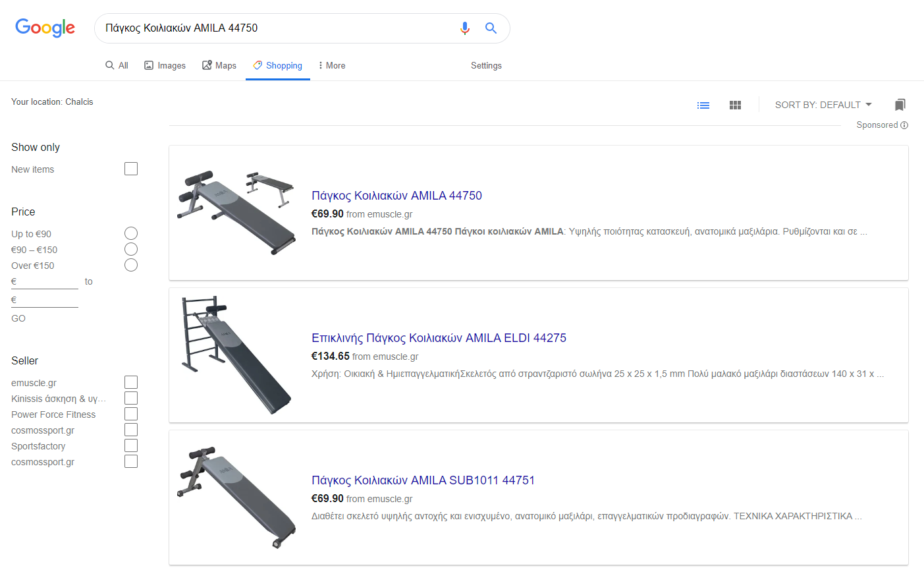This screenshot has width=924, height=570.
Task: Click the Kinissis άσκηση seller label
Action: click(59, 399)
